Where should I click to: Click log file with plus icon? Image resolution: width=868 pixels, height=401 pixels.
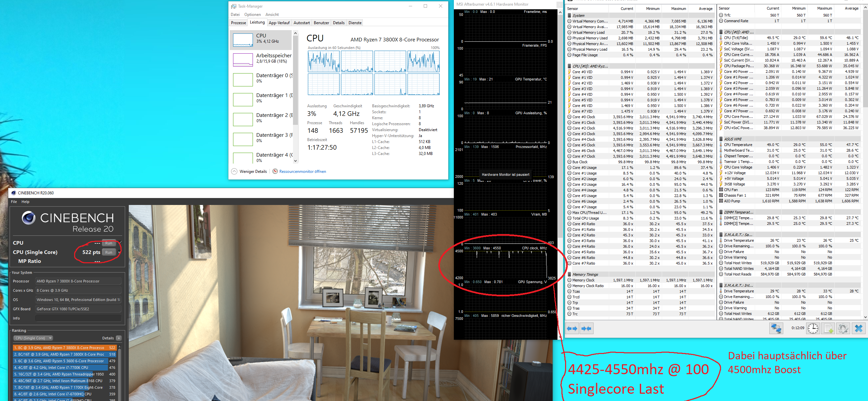pyautogui.click(x=828, y=328)
